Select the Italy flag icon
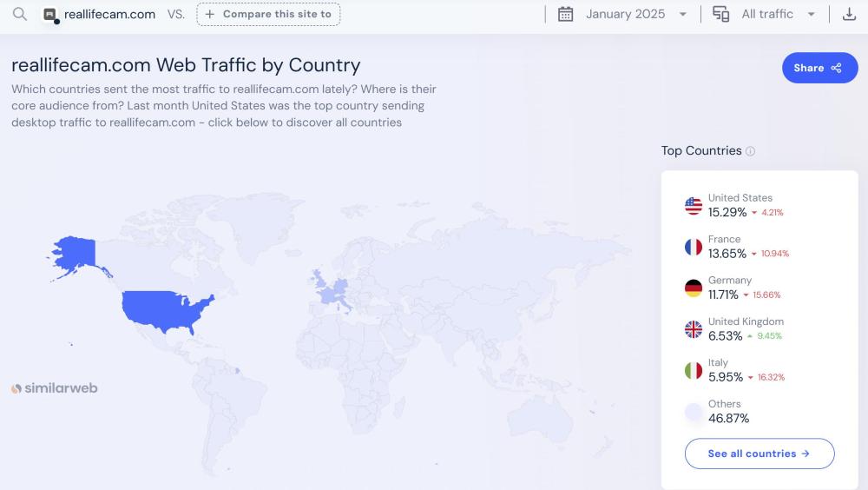The image size is (868, 490). click(x=694, y=371)
